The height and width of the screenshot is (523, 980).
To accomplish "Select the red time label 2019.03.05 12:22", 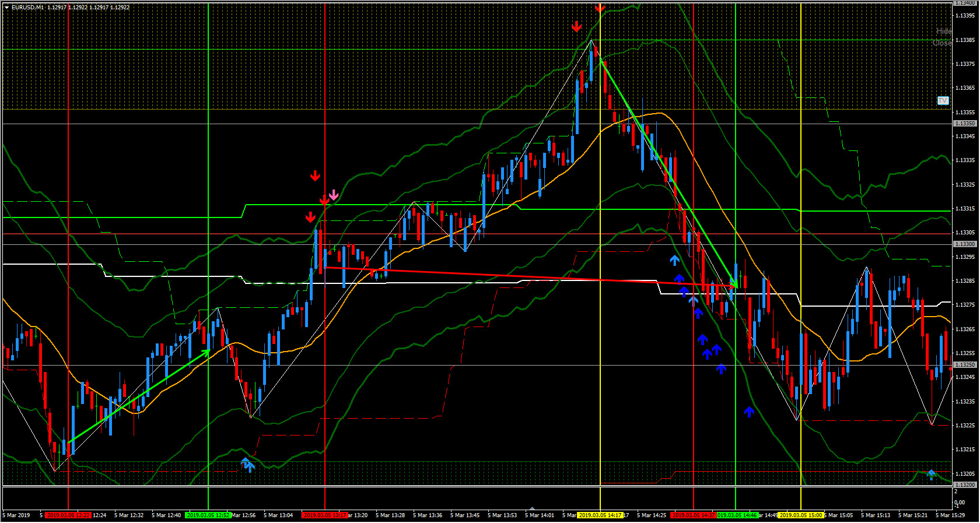I will 68,515.
